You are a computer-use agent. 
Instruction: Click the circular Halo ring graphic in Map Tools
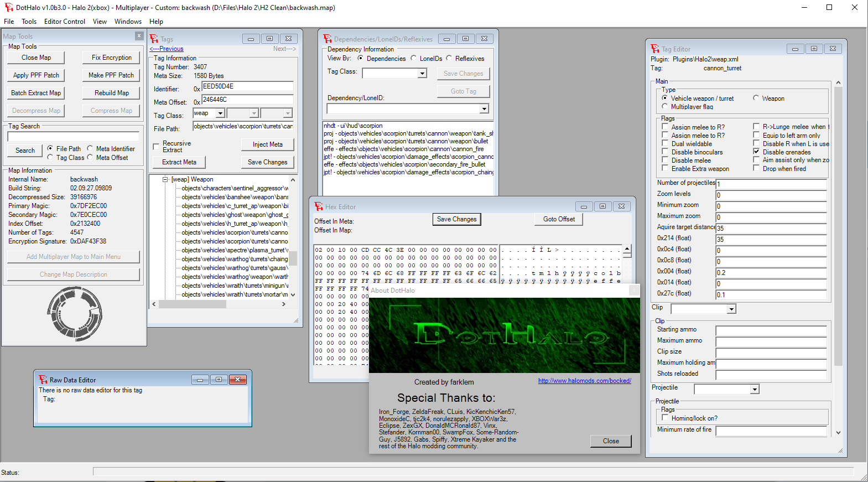click(x=75, y=313)
